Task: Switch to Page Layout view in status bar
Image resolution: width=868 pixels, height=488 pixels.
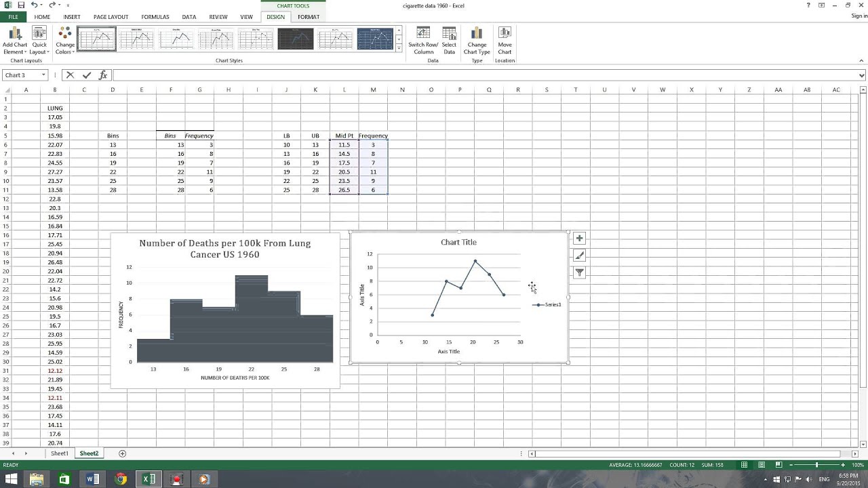Action: [x=762, y=465]
